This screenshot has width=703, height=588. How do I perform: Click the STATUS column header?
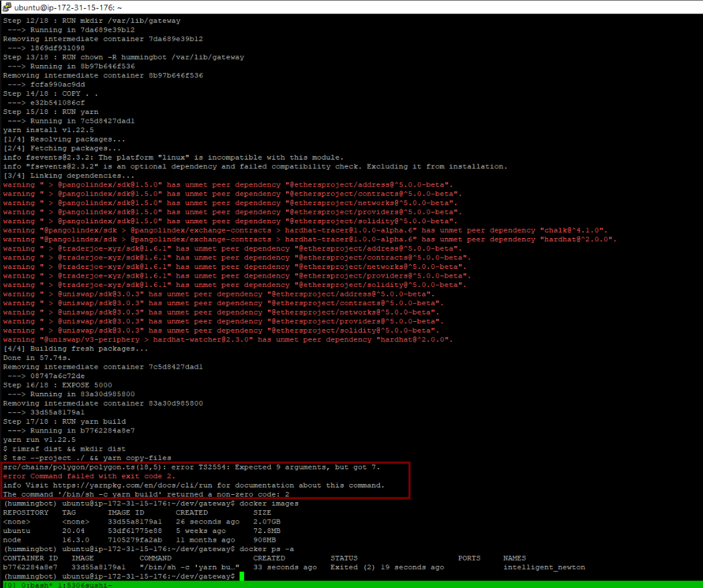click(344, 558)
